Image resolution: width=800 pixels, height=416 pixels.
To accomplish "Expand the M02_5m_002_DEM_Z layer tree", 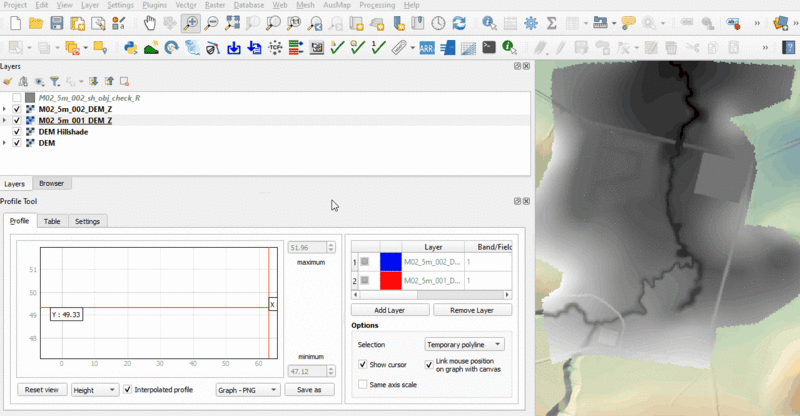I will (x=6, y=109).
